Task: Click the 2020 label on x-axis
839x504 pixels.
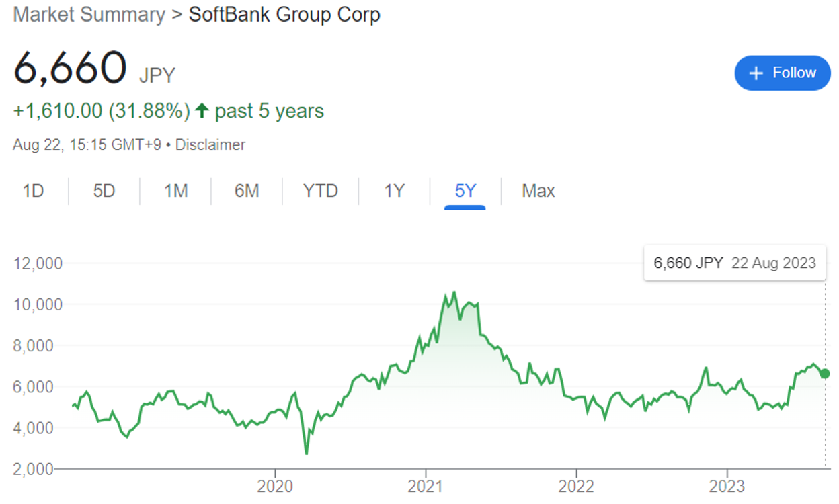Action: (275, 487)
